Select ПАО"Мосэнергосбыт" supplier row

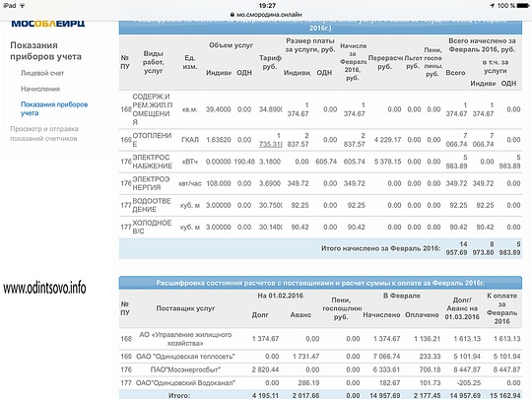tap(185, 369)
